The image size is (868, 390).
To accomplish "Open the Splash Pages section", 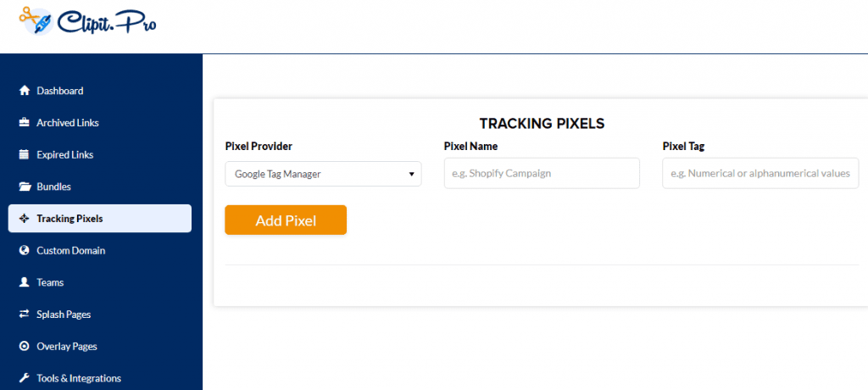I will [x=64, y=314].
